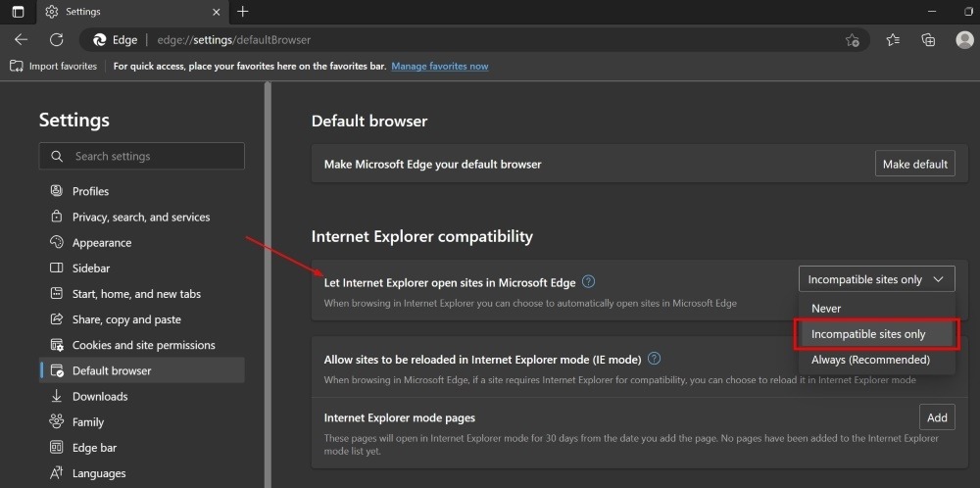This screenshot has width=980, height=488.
Task: Click the Sidebar panel icon
Action: 57,268
